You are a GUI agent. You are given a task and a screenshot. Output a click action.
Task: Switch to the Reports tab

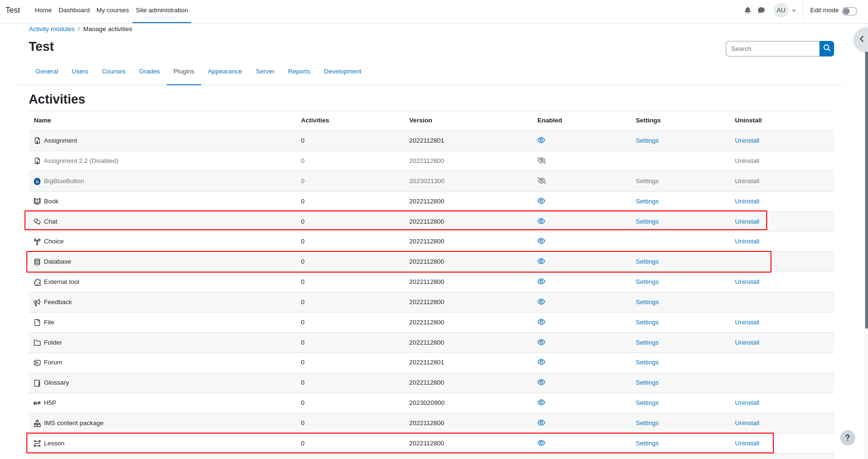click(x=299, y=72)
